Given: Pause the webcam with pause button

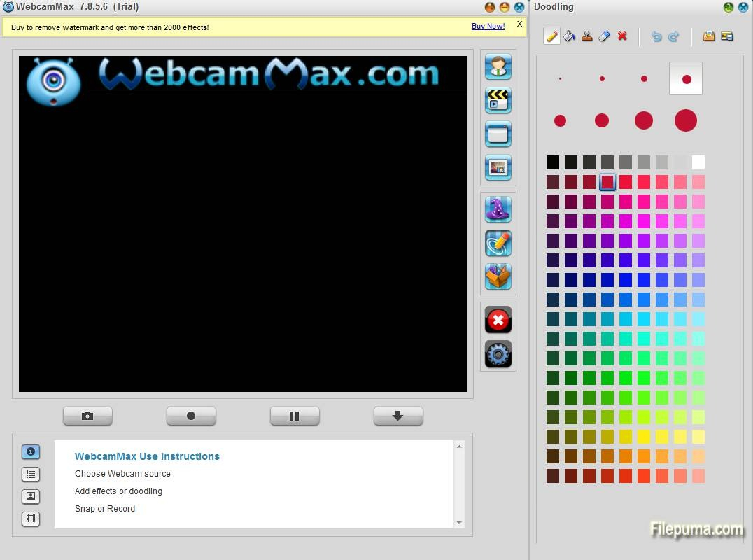Looking at the screenshot, I should coord(295,416).
